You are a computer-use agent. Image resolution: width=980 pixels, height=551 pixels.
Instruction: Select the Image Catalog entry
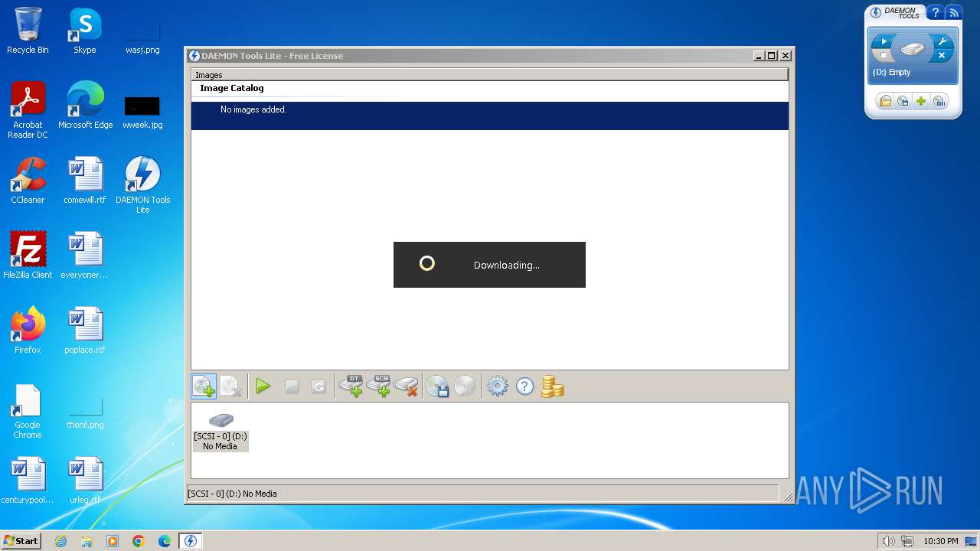pyautogui.click(x=231, y=88)
